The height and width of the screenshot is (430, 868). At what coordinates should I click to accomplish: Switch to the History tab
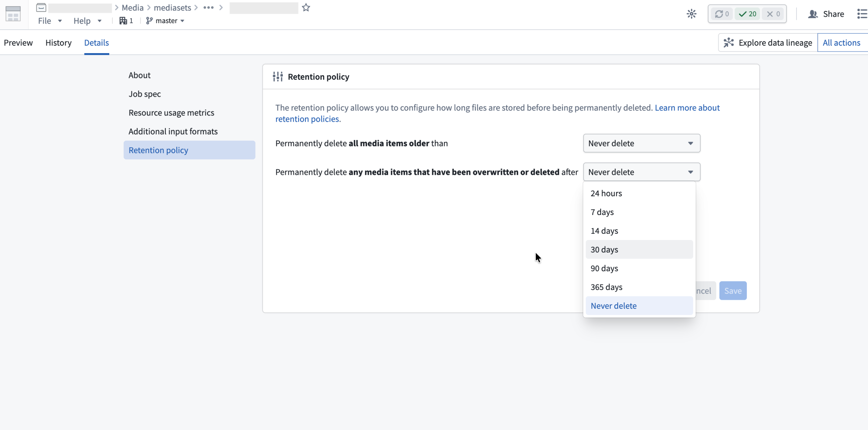(x=59, y=43)
